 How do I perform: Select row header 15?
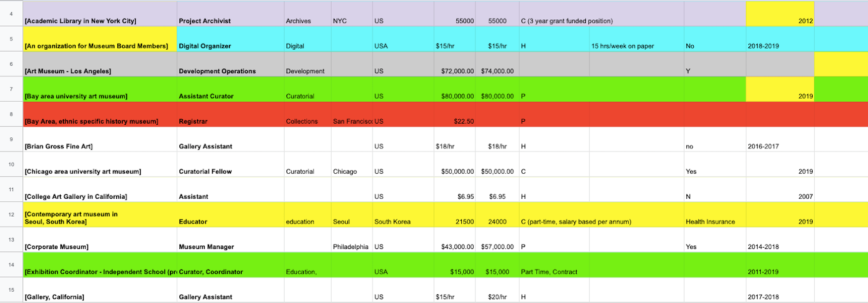[x=11, y=290]
